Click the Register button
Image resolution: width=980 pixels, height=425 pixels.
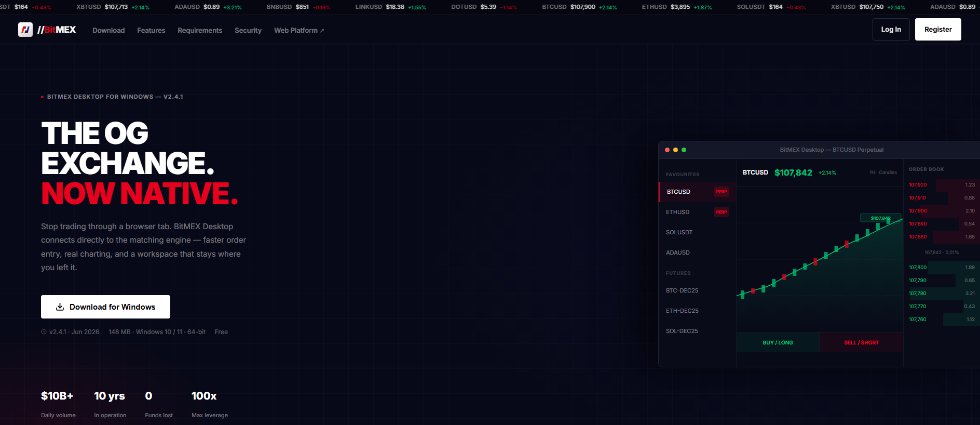pos(938,30)
